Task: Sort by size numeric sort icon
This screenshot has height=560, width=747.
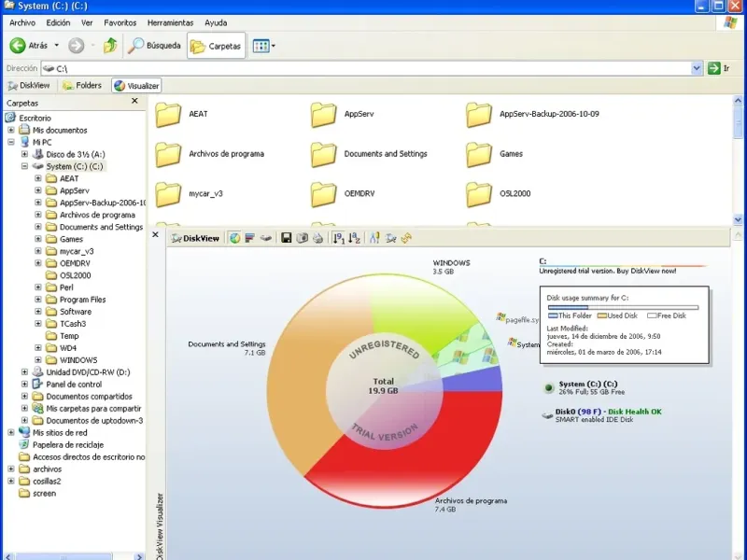Action: click(338, 238)
